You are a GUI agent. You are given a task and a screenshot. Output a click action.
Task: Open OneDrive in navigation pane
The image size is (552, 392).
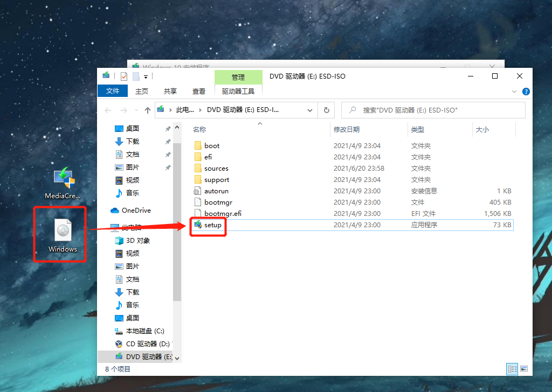click(x=130, y=210)
